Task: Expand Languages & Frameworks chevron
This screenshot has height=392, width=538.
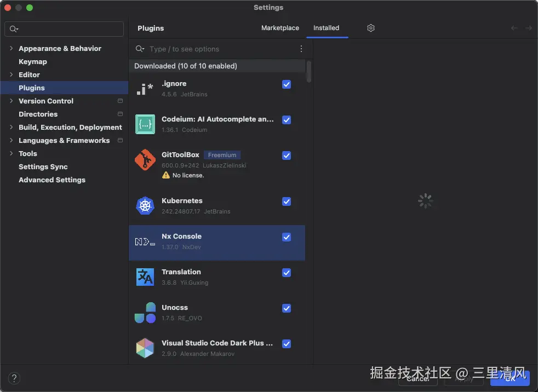Action: tap(12, 140)
